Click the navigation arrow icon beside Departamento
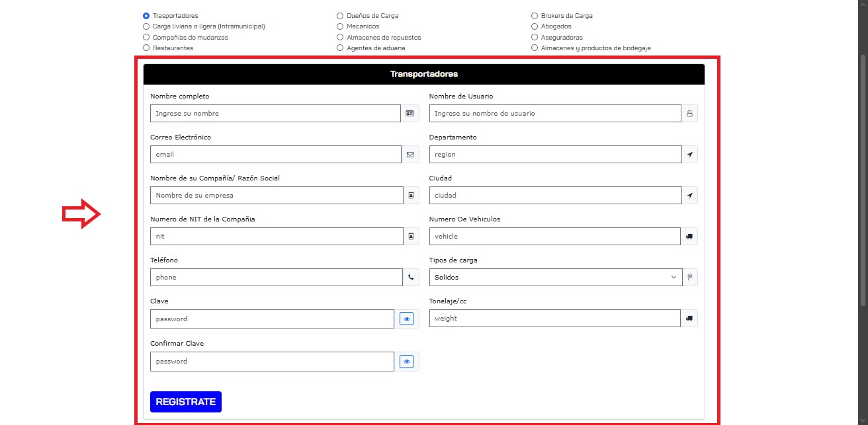This screenshot has width=868, height=425. [689, 154]
